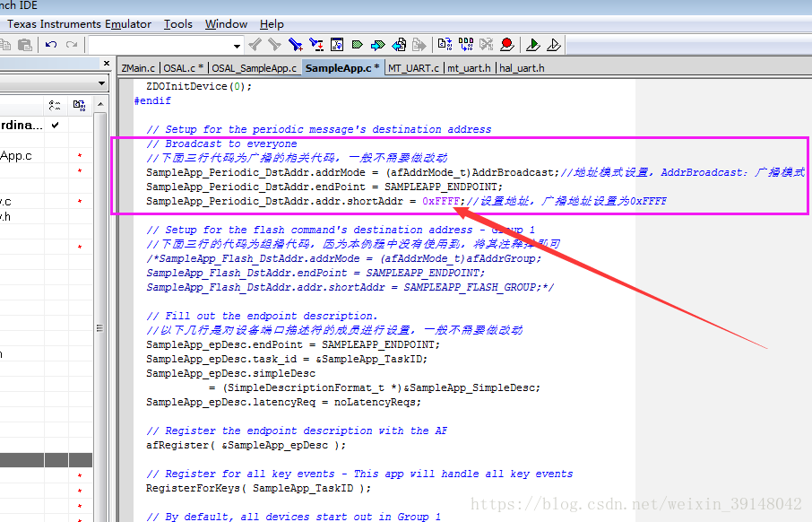This screenshot has width=812, height=522.
Task: Compile the current file icon
Action: pos(445,45)
